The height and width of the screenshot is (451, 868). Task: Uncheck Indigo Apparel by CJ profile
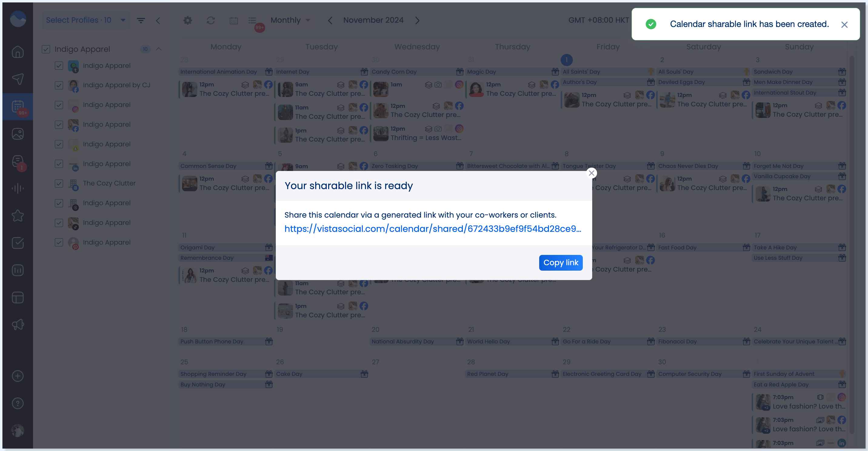(59, 85)
